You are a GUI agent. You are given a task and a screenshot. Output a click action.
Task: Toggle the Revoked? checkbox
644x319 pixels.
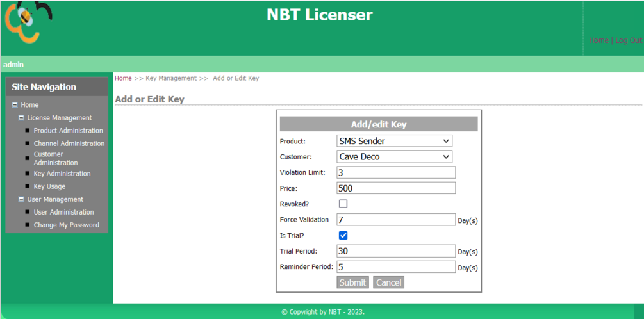pos(343,204)
